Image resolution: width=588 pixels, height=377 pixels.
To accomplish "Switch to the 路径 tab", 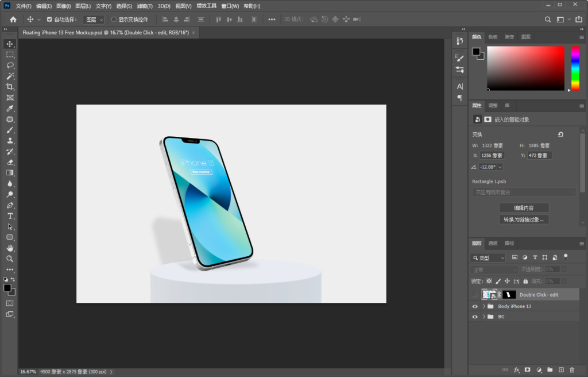I will coord(509,243).
